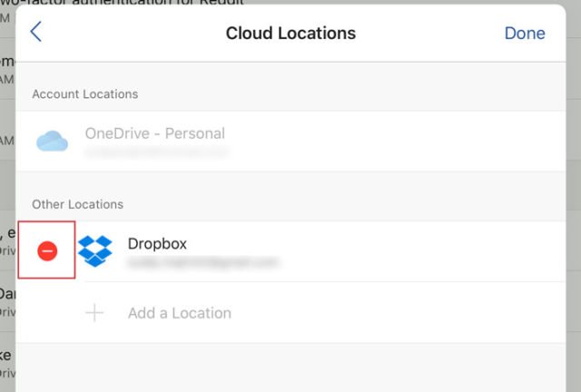The width and height of the screenshot is (581, 392).
Task: Click the background list item starting with "Da"
Action: 7,293
